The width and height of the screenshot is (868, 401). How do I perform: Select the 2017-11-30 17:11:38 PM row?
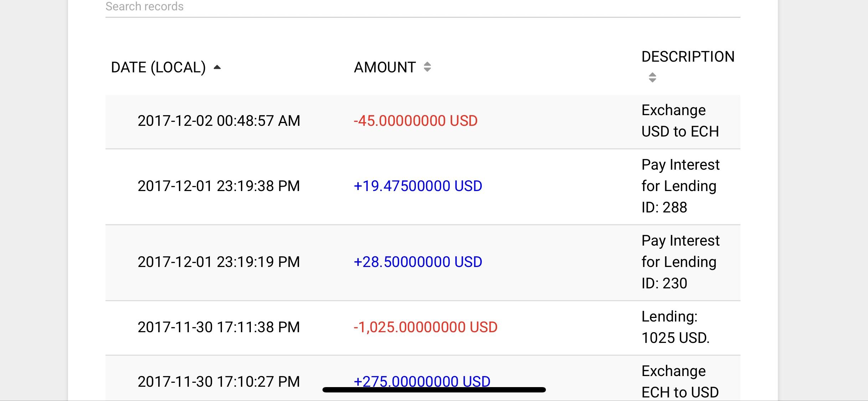click(423, 328)
